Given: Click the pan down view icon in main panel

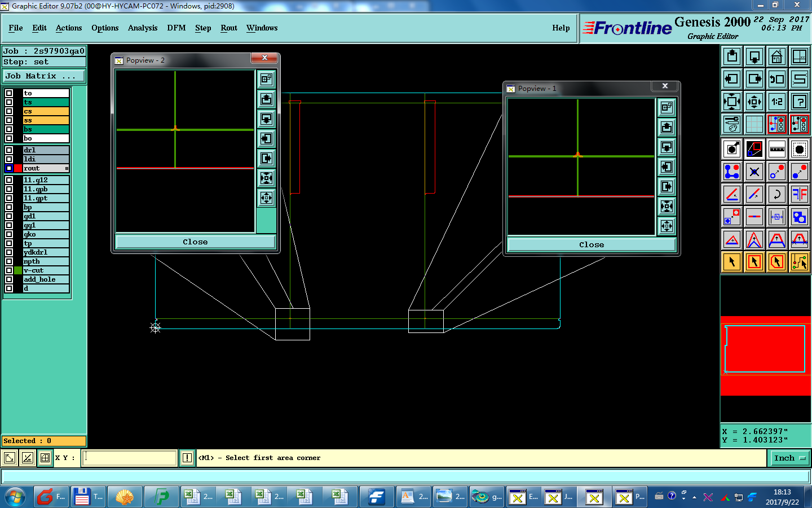Looking at the screenshot, I should pos(754,56).
